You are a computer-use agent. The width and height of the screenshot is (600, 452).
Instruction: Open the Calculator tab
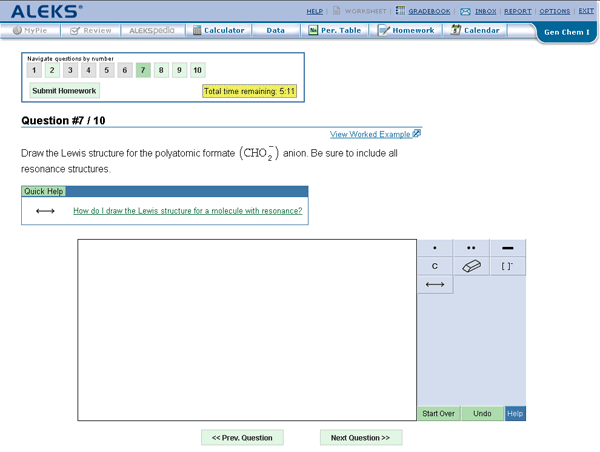[216, 31]
